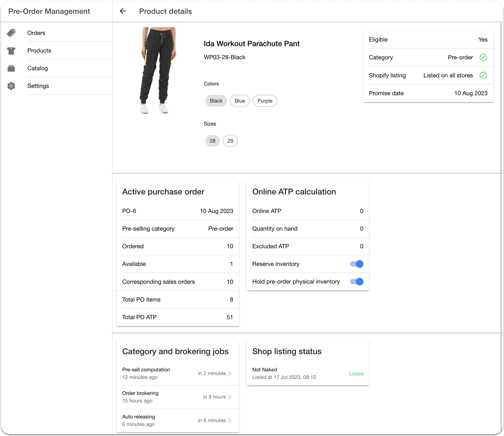The image size is (504, 436).
Task: Open Catalog via the box icon
Action: click(x=11, y=68)
